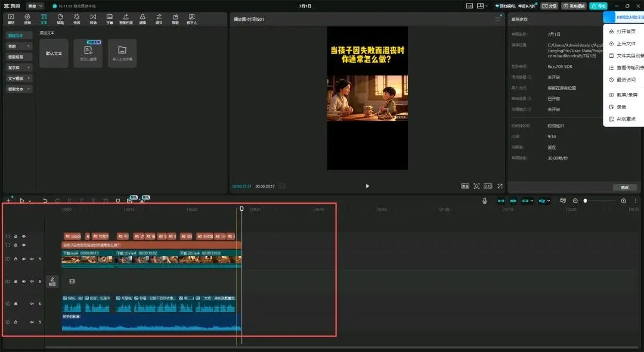The image size is (644, 352).
Task: Select 截屏/录屏 in popup menu
Action: [626, 95]
